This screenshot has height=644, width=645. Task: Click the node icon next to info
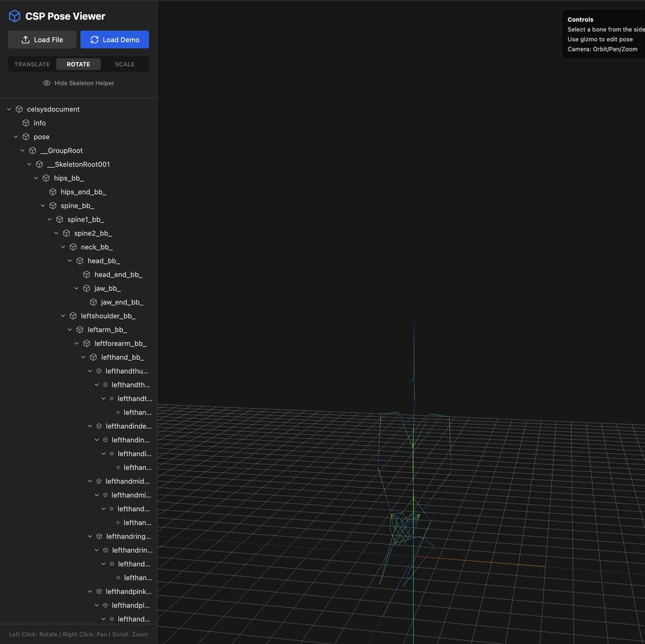[26, 122]
